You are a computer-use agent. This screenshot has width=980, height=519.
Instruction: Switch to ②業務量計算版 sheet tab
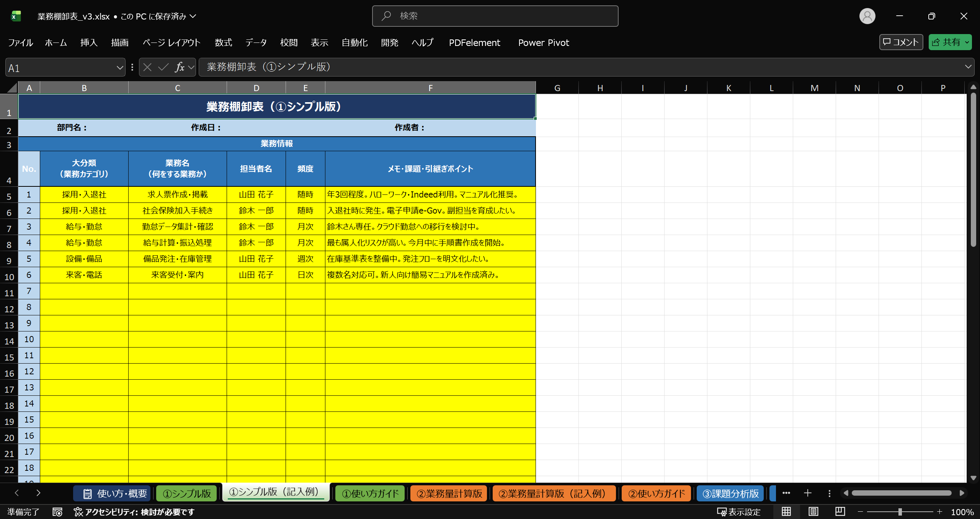[449, 493]
